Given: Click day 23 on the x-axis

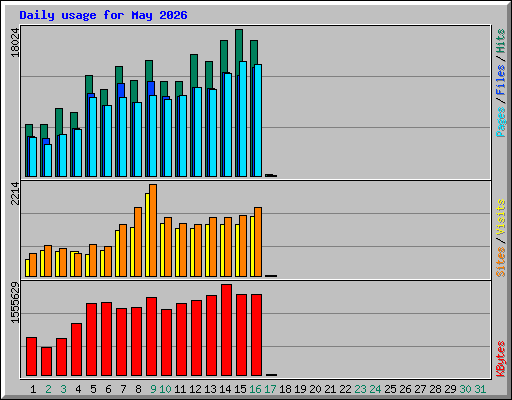Looking at the screenshot, I should click(360, 389).
